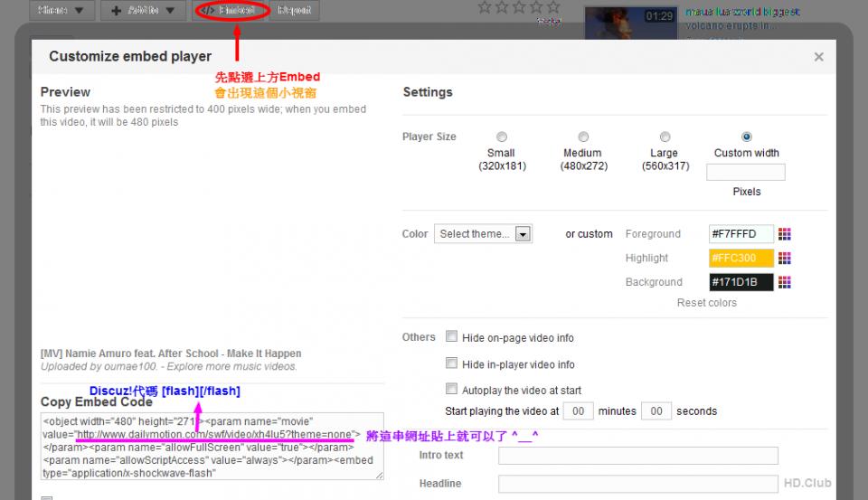Screen dimensions: 868x500
Task: Open the Select theme color dropdown
Action: click(483, 233)
